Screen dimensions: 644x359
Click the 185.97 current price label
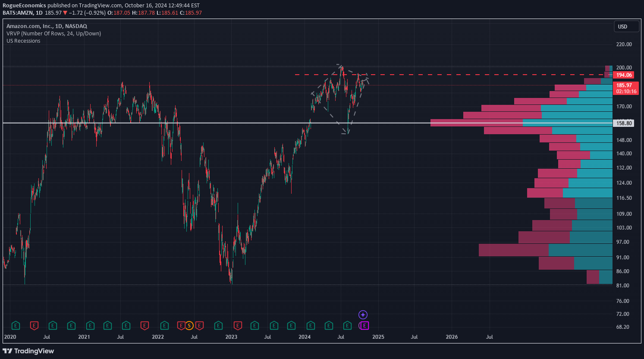pos(624,85)
